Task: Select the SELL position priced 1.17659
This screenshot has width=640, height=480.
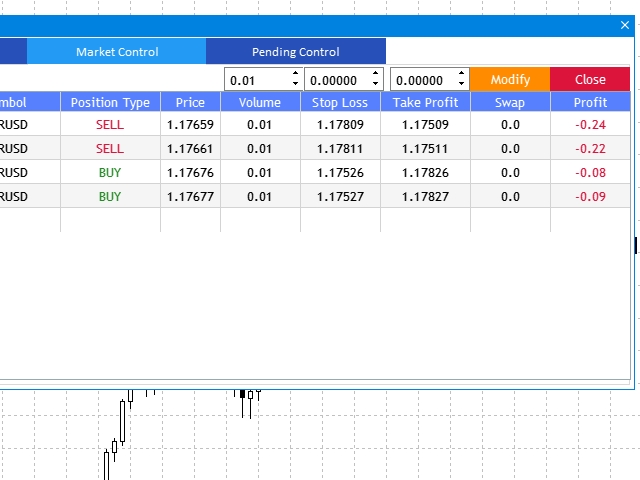Action: click(315, 124)
